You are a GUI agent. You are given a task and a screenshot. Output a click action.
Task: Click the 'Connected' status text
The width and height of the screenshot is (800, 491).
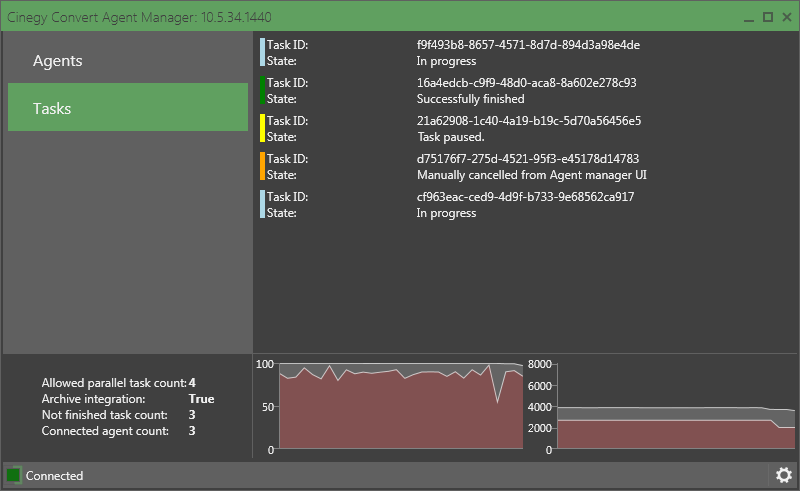[x=54, y=476]
